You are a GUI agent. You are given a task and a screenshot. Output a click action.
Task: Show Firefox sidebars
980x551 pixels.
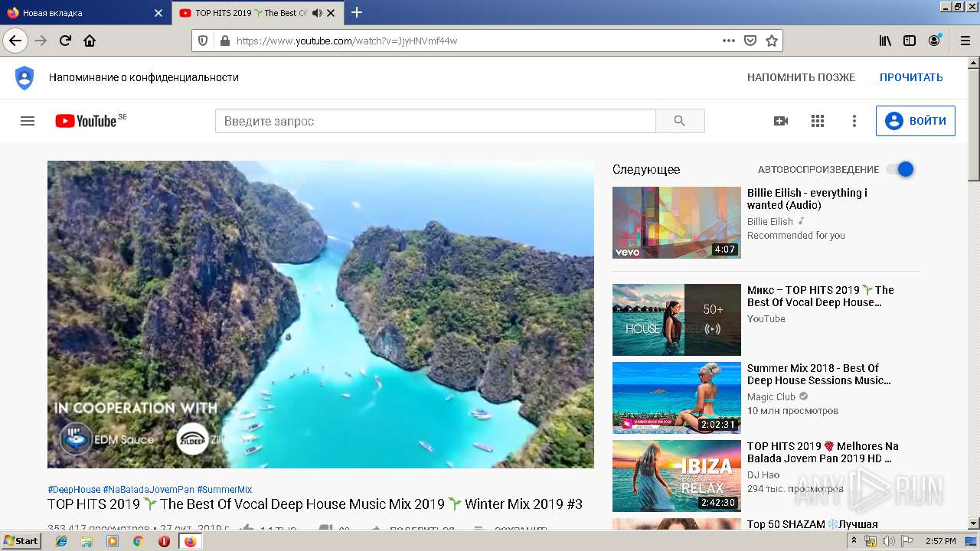point(910,41)
